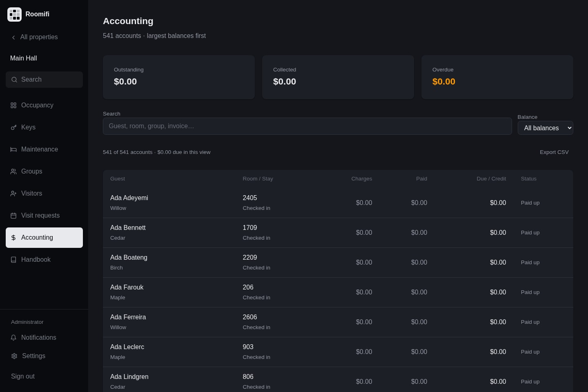Viewport: 588px width, 392px height.
Task: Click the Handbook book icon
Action: 13,260
